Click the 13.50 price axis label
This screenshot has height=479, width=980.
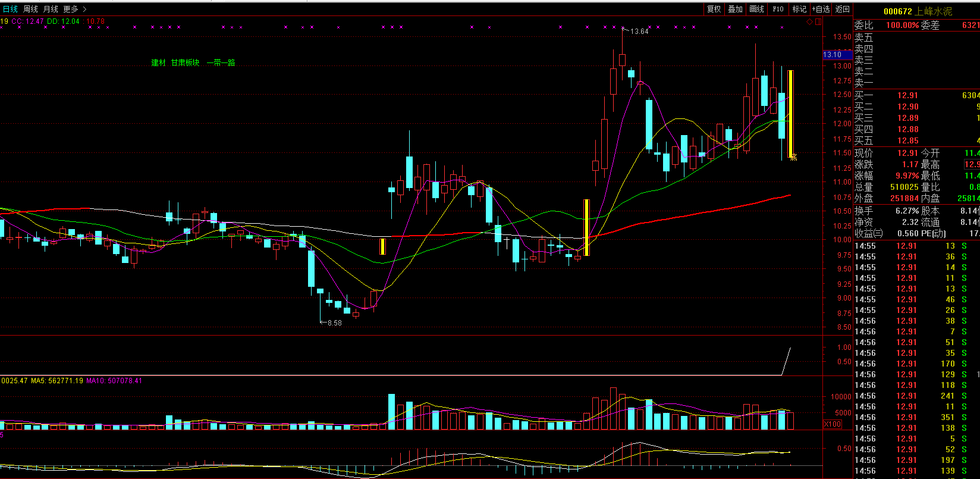point(842,37)
